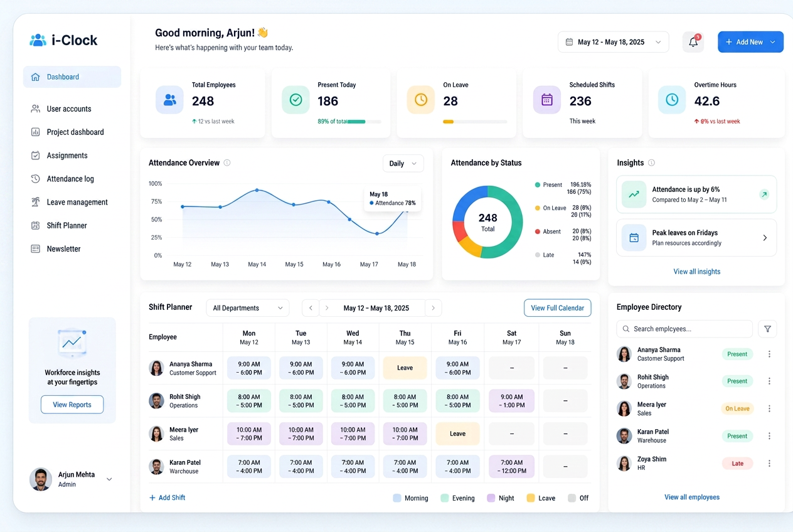Open the employee directory filter
The image size is (793, 532).
tap(767, 329)
